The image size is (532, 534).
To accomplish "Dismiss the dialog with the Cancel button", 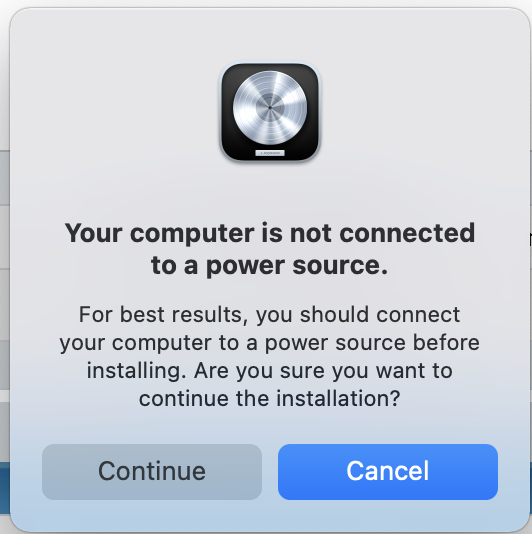I will pyautogui.click(x=388, y=472).
